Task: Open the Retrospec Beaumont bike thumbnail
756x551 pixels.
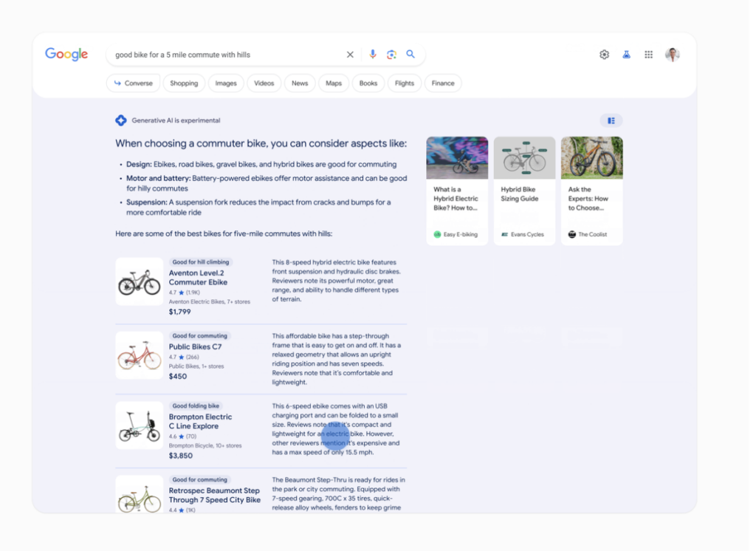Action: tap(140, 494)
